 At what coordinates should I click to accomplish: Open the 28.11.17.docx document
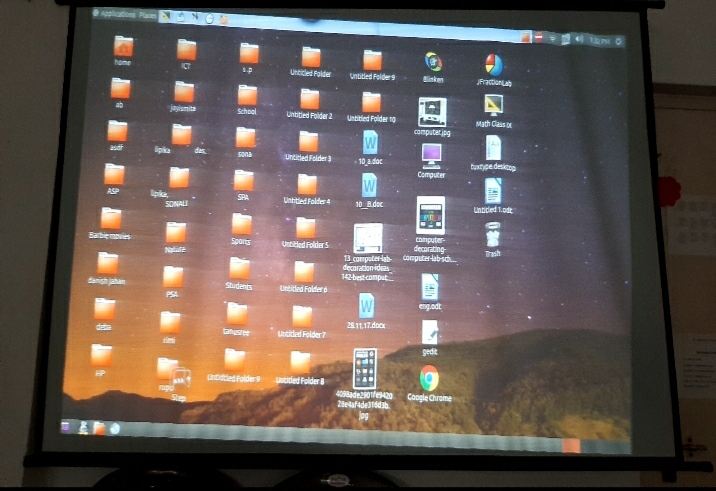[367, 306]
